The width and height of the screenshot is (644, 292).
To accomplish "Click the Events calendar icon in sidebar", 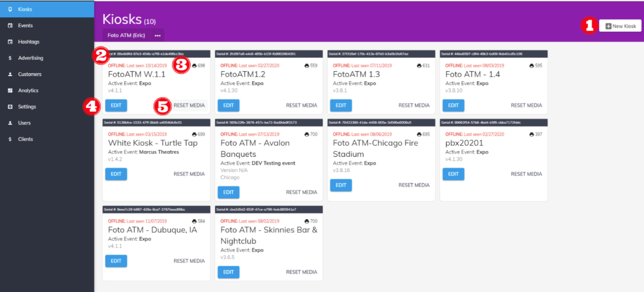I will pyautogui.click(x=10, y=25).
